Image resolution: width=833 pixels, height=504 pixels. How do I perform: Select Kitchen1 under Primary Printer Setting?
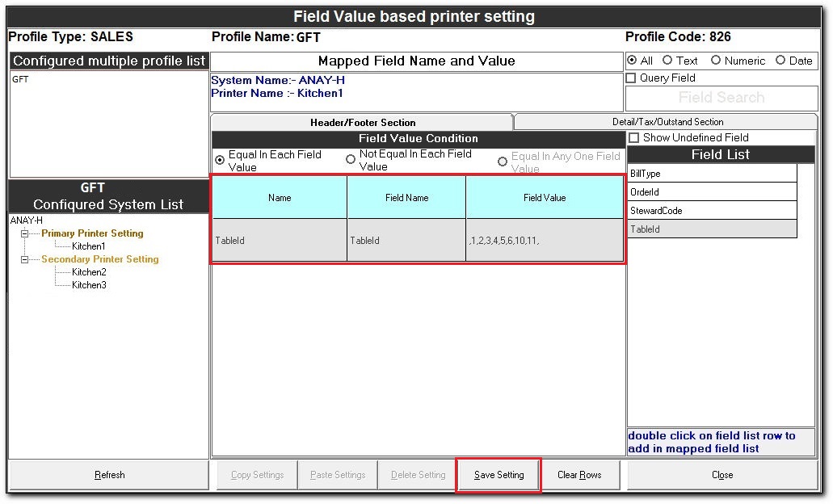88,246
